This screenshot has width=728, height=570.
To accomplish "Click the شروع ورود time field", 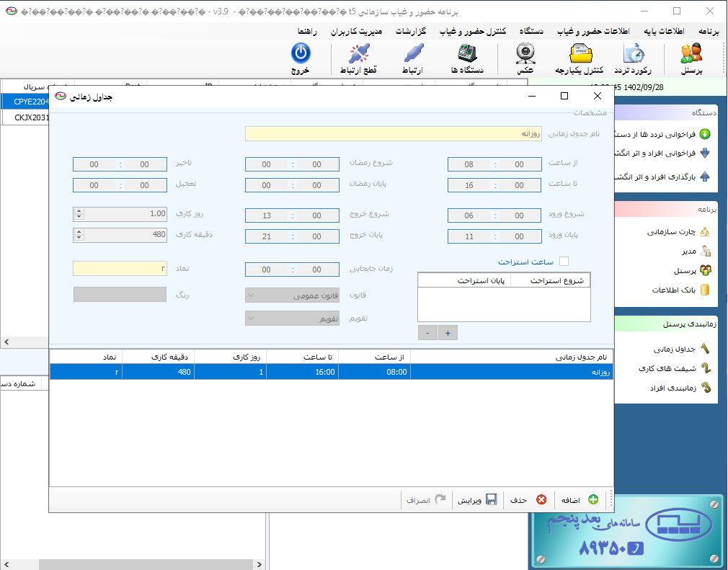I will (x=494, y=215).
